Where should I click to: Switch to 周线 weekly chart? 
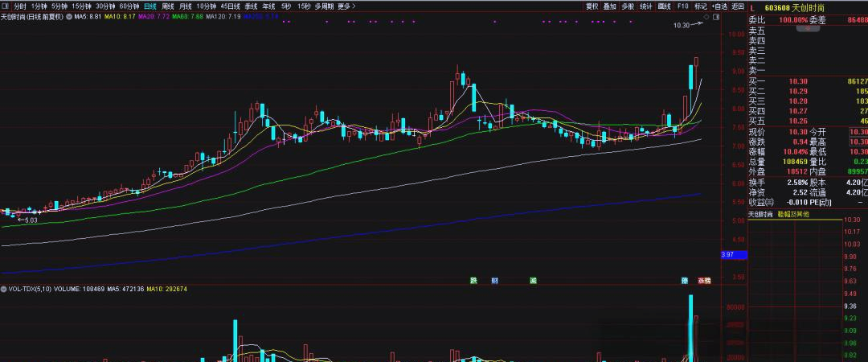click(x=167, y=6)
